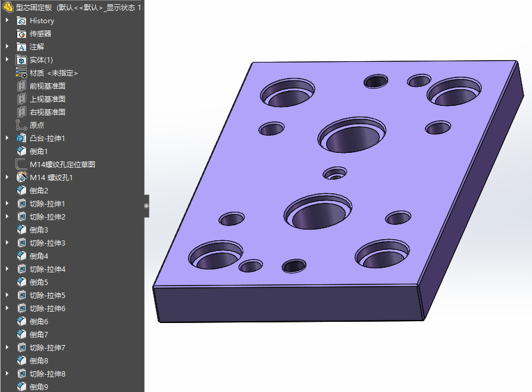Click the 倒角3 chamfer icon

pos(21,230)
